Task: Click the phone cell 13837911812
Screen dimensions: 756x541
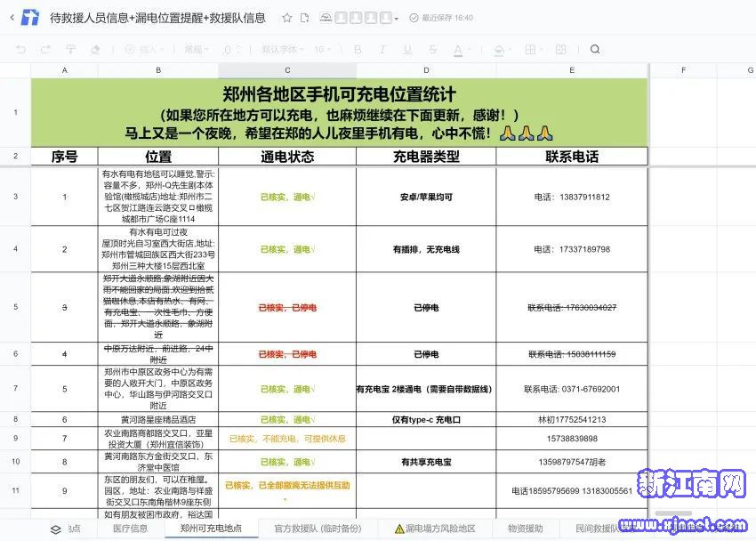Action: (572, 197)
